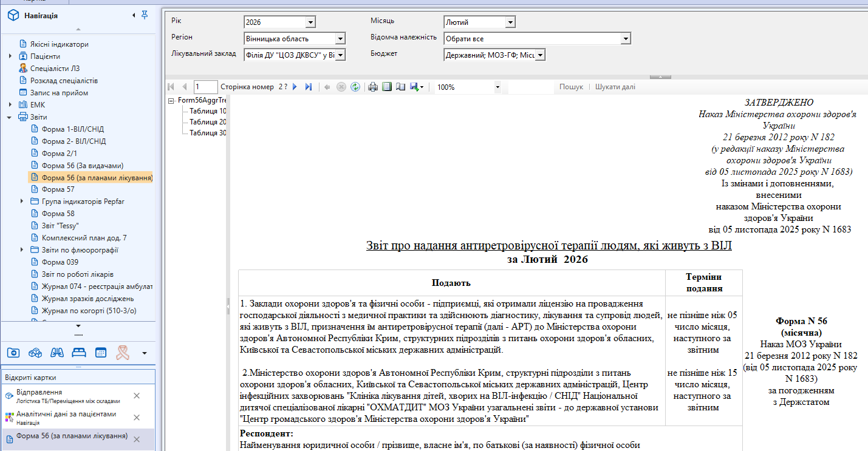Show more module buttons with the down arrow

tap(144, 353)
